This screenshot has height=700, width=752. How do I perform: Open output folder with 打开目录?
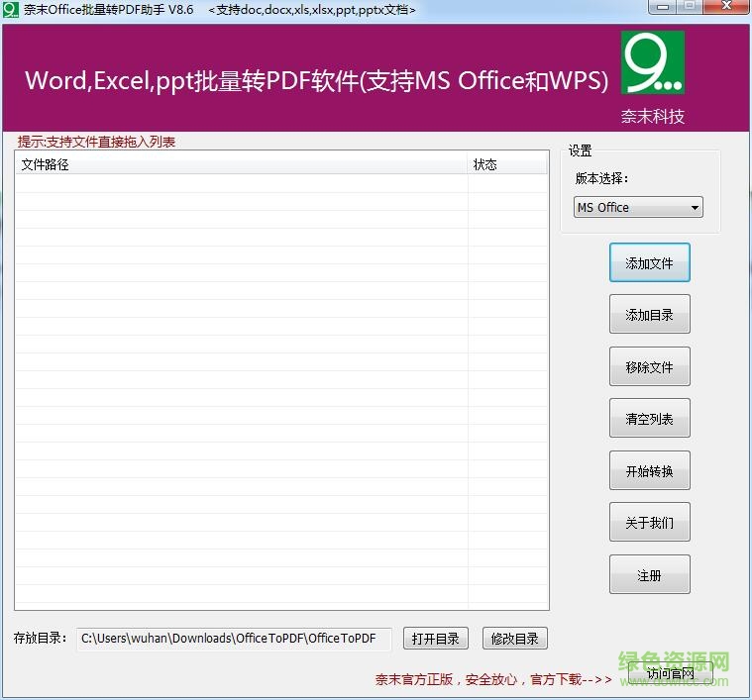click(436, 639)
